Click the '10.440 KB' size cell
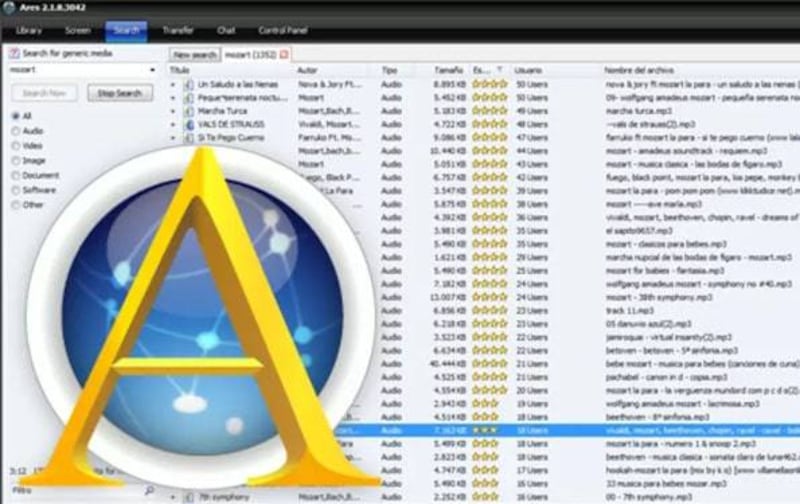Screen dimensions: 800x504 coord(448,151)
